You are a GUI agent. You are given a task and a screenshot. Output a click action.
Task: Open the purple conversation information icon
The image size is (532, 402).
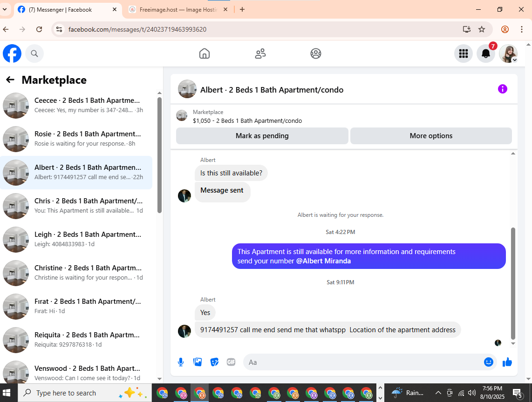pyautogui.click(x=503, y=89)
